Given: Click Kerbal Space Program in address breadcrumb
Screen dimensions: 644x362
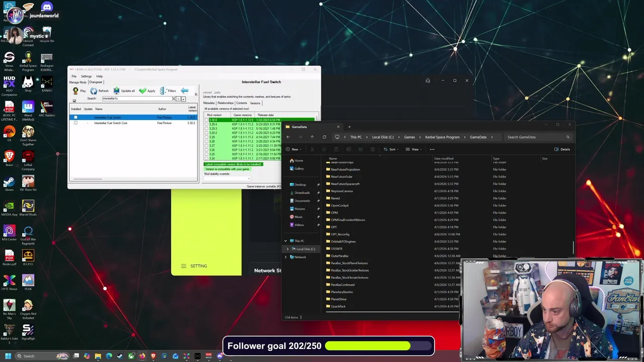Looking at the screenshot, I should coord(442,137).
